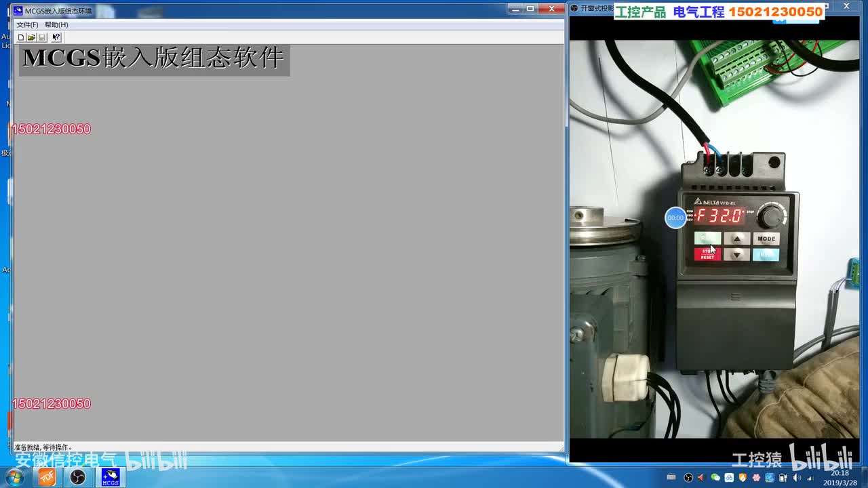Click the status bar text 准备就绪,等待操作。
The width and height of the screenshot is (868, 488).
click(x=43, y=447)
